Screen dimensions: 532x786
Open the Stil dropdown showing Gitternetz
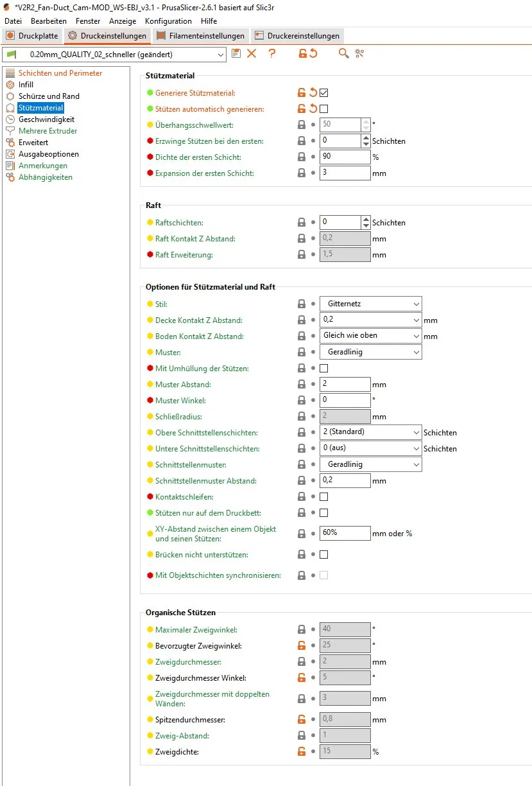[370, 304]
